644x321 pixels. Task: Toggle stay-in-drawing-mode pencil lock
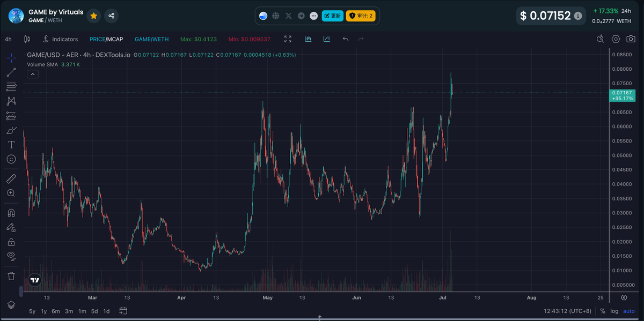click(11, 227)
